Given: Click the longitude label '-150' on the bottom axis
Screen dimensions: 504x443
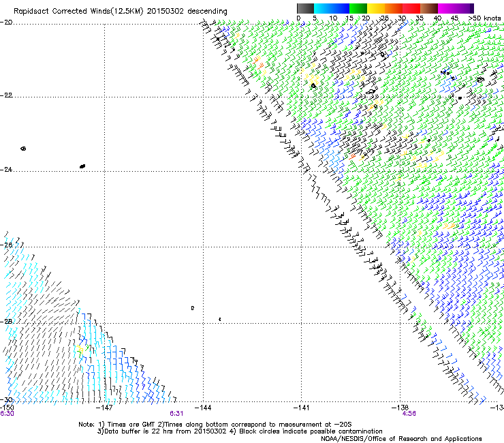Looking at the screenshot, I should (x=7, y=408).
